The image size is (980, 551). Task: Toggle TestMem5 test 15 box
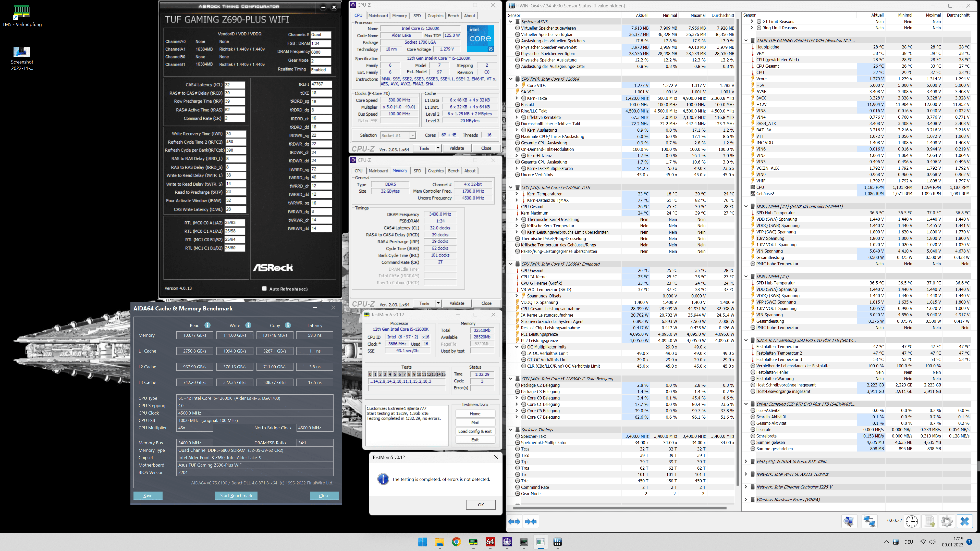pyautogui.click(x=443, y=374)
